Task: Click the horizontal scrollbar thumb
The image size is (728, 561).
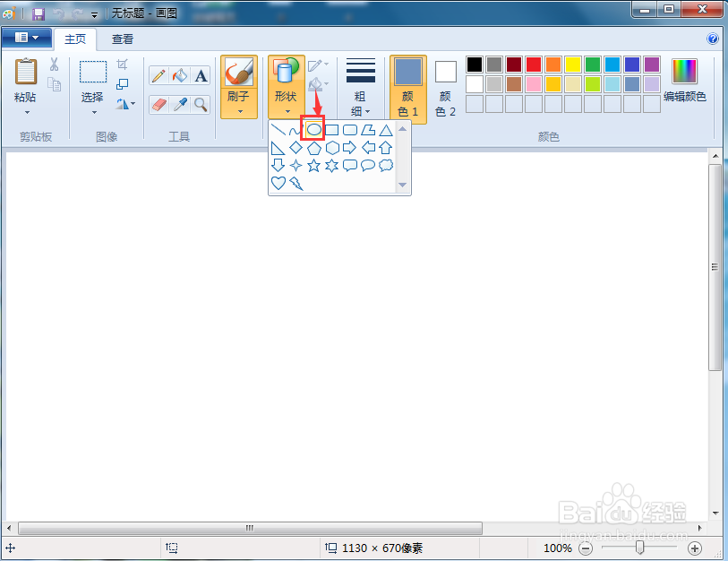Action: coord(250,528)
